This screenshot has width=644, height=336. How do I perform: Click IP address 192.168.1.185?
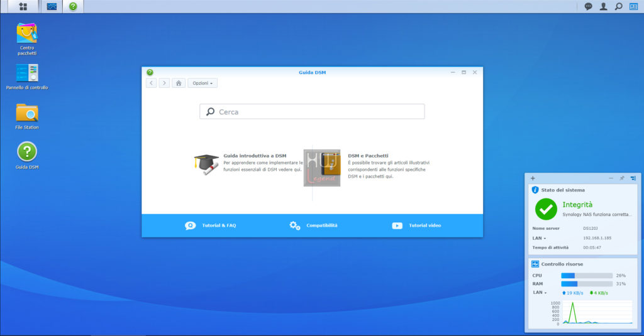[x=597, y=238]
